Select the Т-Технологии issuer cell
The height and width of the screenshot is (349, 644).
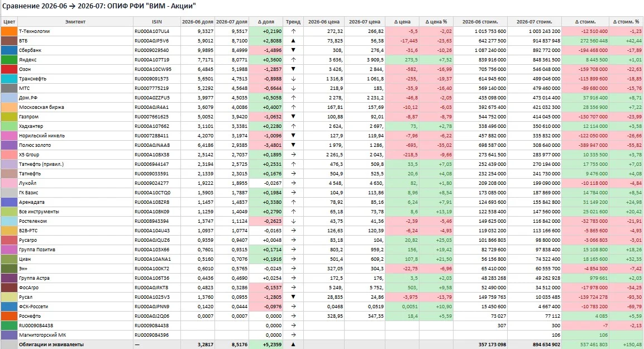pyautogui.click(x=75, y=31)
